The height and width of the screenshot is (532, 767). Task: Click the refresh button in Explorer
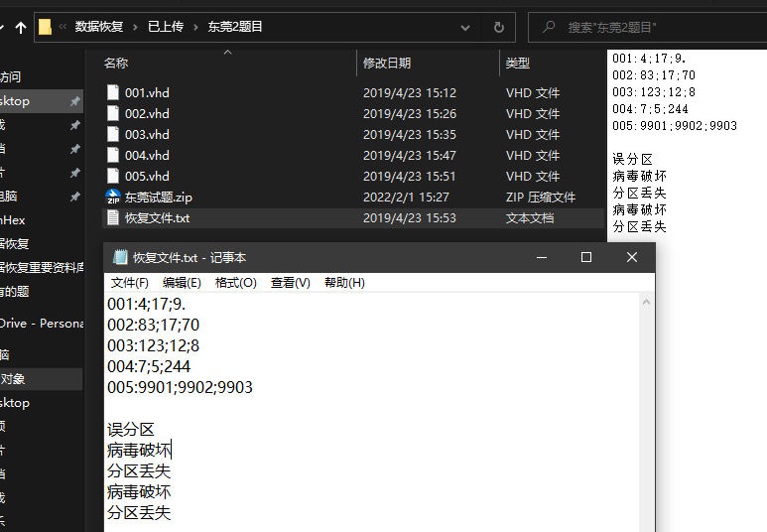pos(498,28)
